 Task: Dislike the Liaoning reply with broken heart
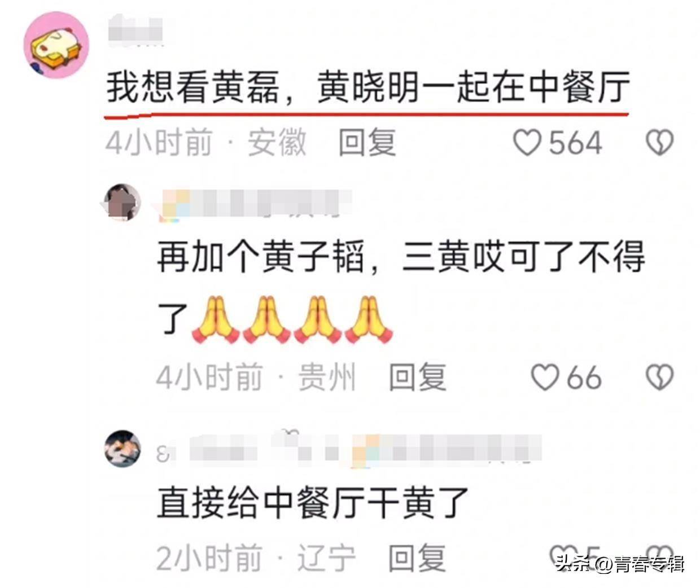pos(659,556)
